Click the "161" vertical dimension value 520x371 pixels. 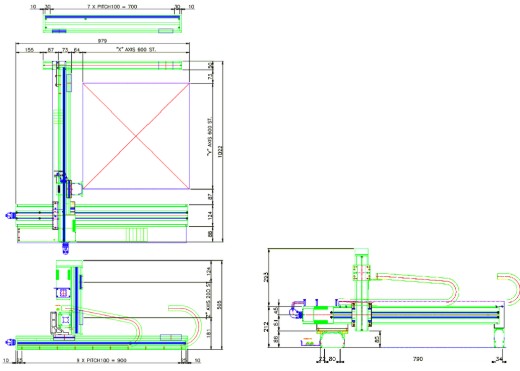[x=209, y=333]
